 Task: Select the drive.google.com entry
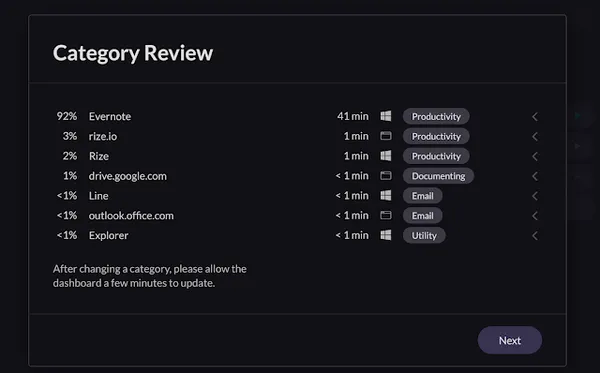[128, 176]
